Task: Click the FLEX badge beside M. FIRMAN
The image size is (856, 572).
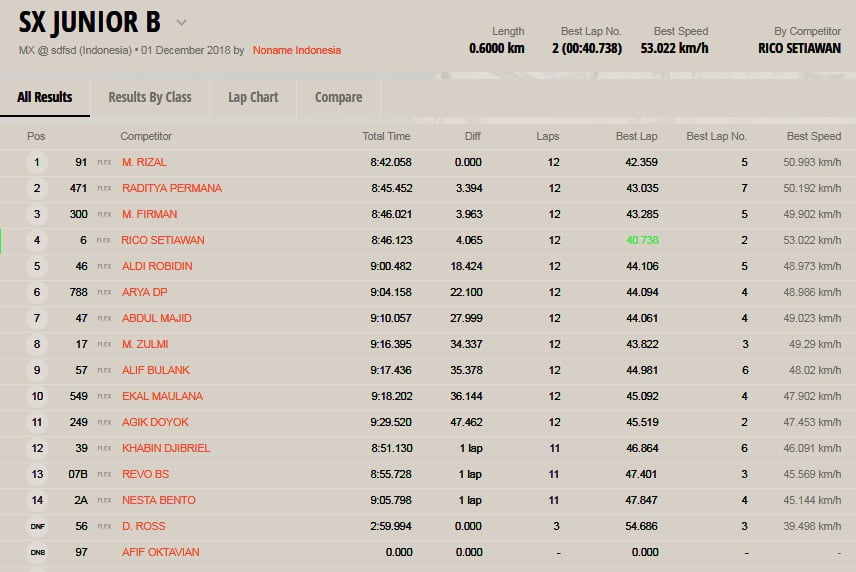Action: [x=104, y=214]
